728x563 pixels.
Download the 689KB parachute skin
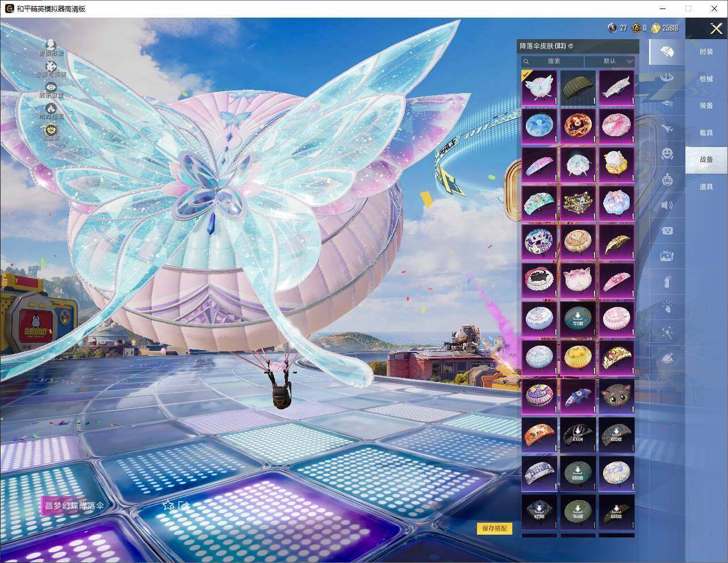617,512
